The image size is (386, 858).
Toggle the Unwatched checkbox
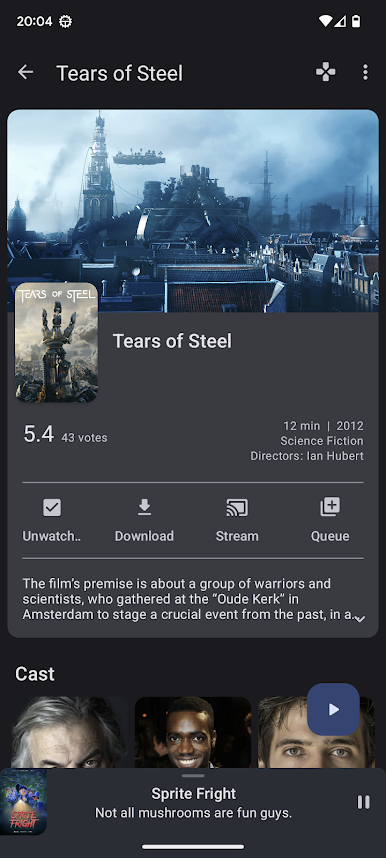[x=52, y=507]
